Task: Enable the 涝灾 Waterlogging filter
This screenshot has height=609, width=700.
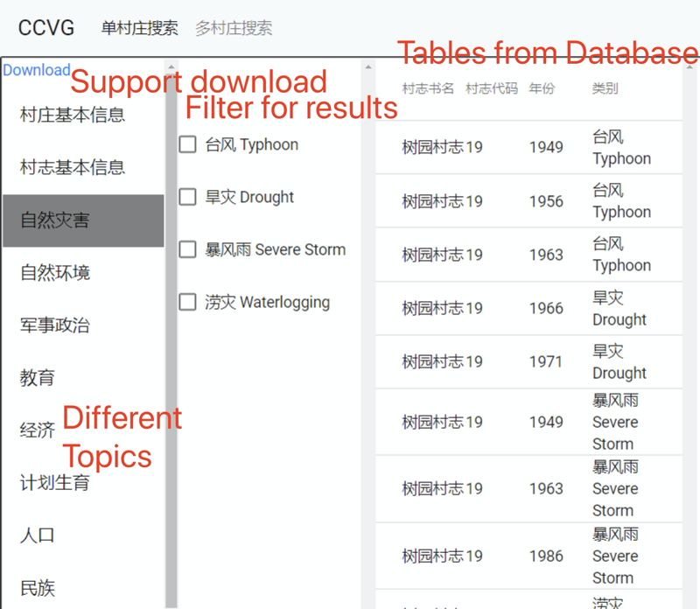Action: (x=187, y=302)
